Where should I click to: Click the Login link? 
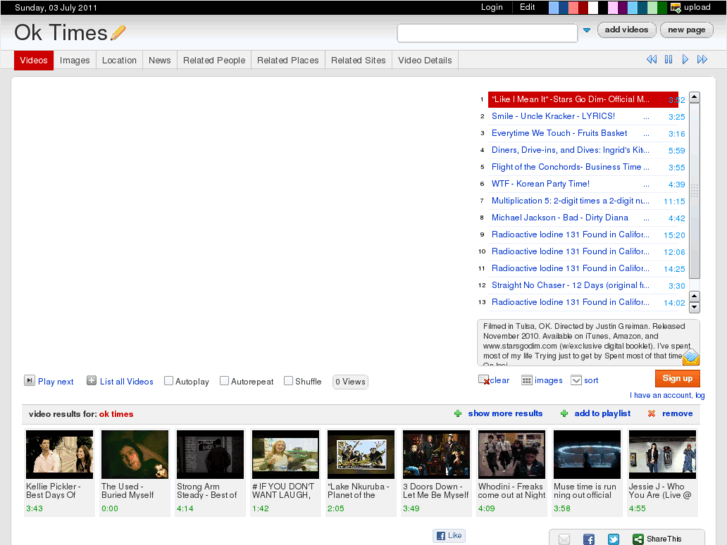click(492, 7)
